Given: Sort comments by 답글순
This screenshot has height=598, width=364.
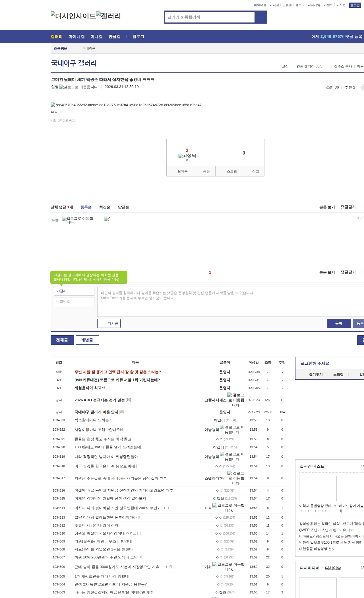Looking at the screenshot, I should 123,207.
